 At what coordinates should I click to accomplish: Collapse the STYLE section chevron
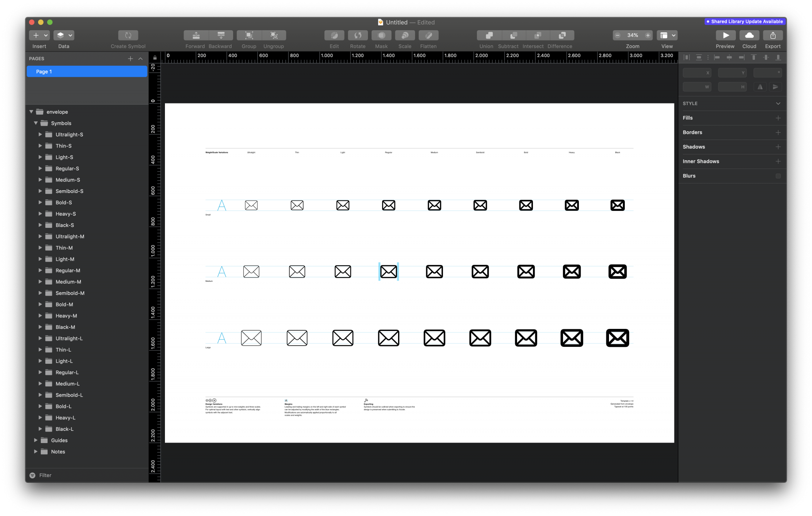coord(778,103)
